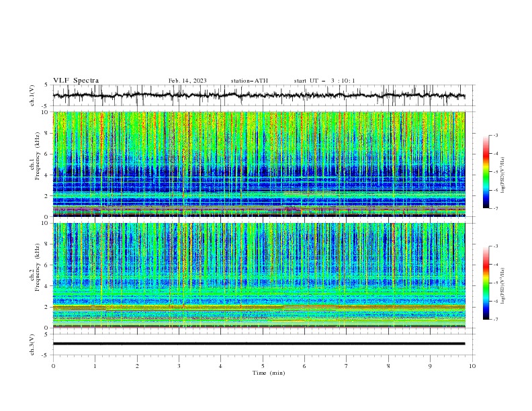Click the "-7" label on ch.1 colorbar

tap(496, 208)
